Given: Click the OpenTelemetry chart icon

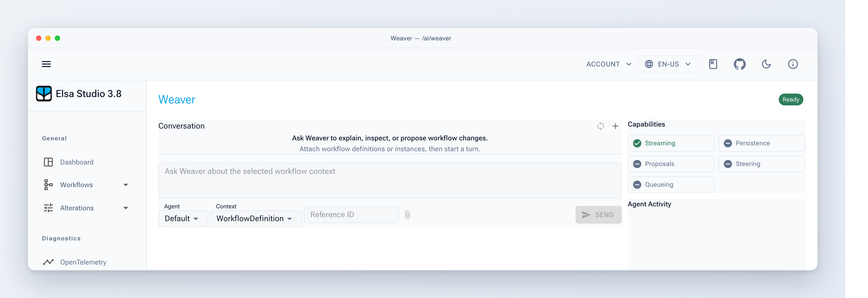Looking at the screenshot, I should (x=48, y=262).
